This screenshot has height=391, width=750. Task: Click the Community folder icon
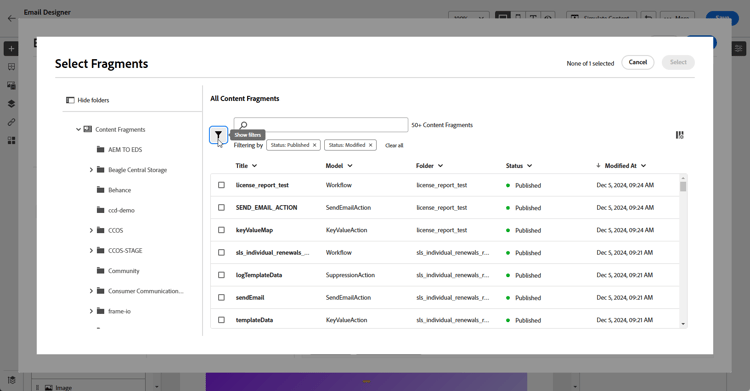coord(100,270)
